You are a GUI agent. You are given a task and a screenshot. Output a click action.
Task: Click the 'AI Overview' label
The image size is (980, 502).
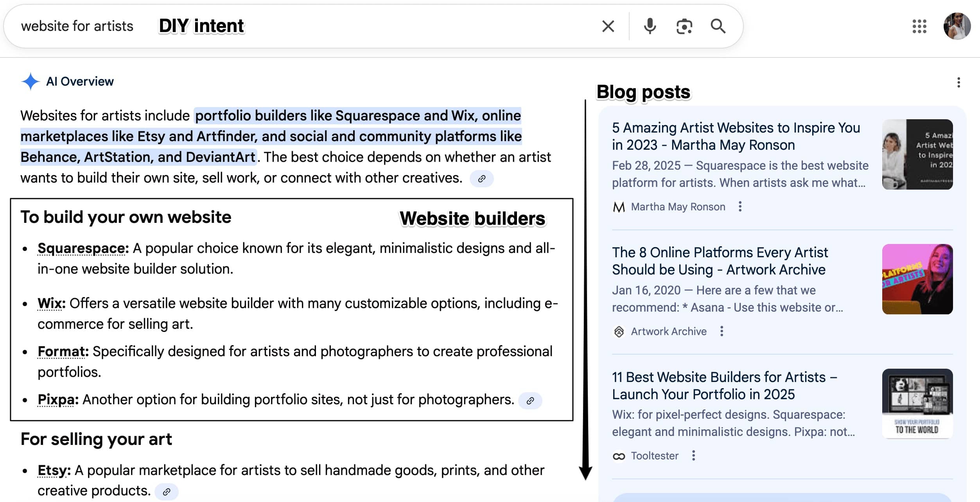tap(80, 81)
